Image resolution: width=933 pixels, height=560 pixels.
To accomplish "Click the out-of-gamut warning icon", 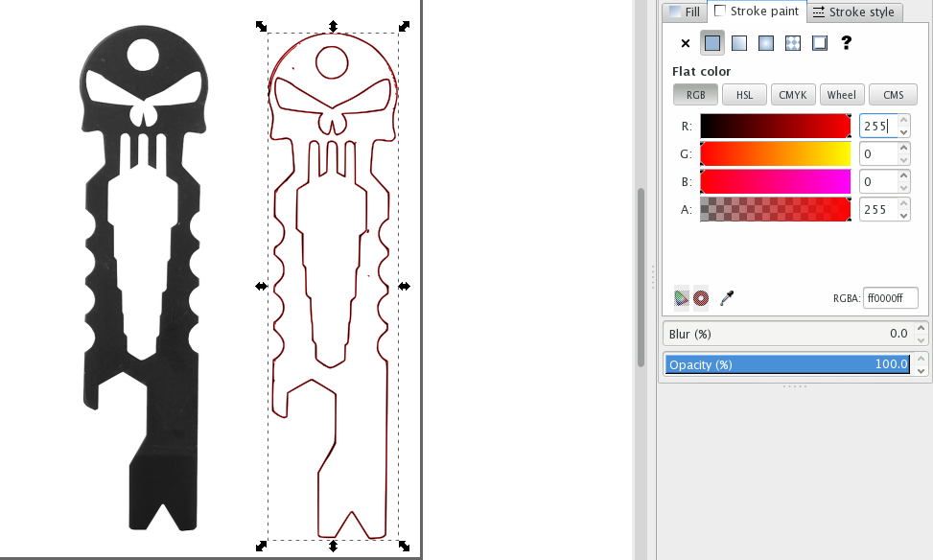I will pos(701,298).
